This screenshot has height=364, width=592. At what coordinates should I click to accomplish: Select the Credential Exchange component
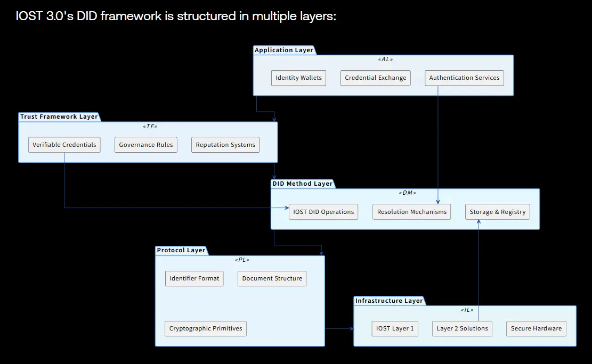coord(375,78)
